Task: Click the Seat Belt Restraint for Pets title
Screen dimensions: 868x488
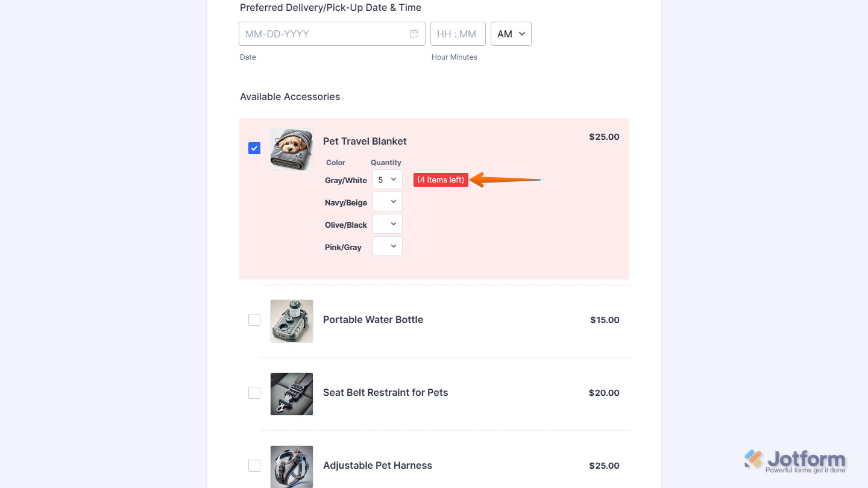Action: click(386, 393)
